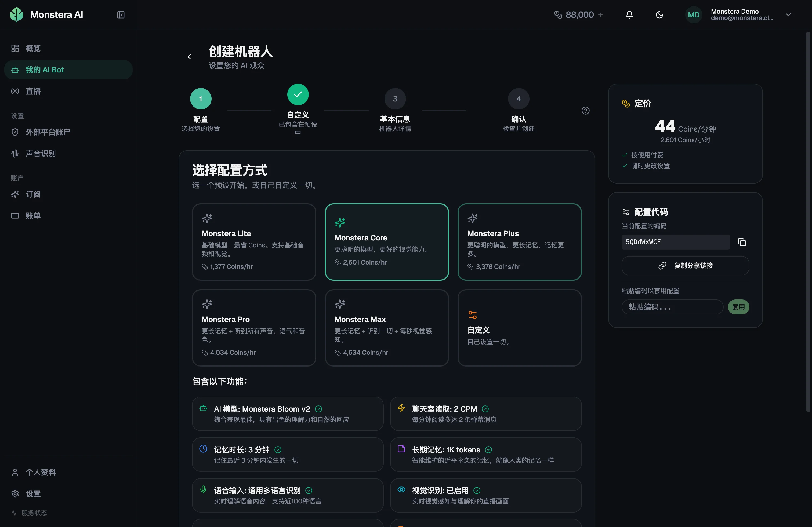Toggle the AI 模型 feature checkmark
This screenshot has width=812, height=527.
tap(318, 409)
